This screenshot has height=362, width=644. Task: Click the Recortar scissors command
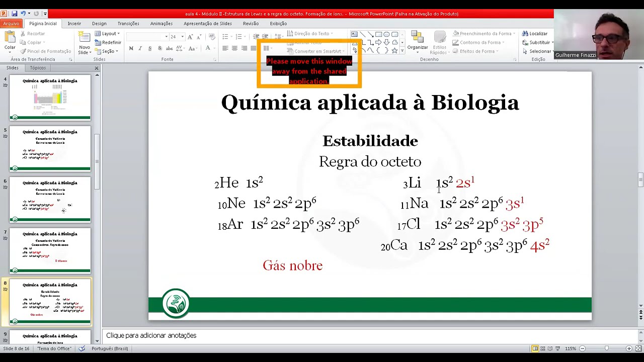coord(32,34)
